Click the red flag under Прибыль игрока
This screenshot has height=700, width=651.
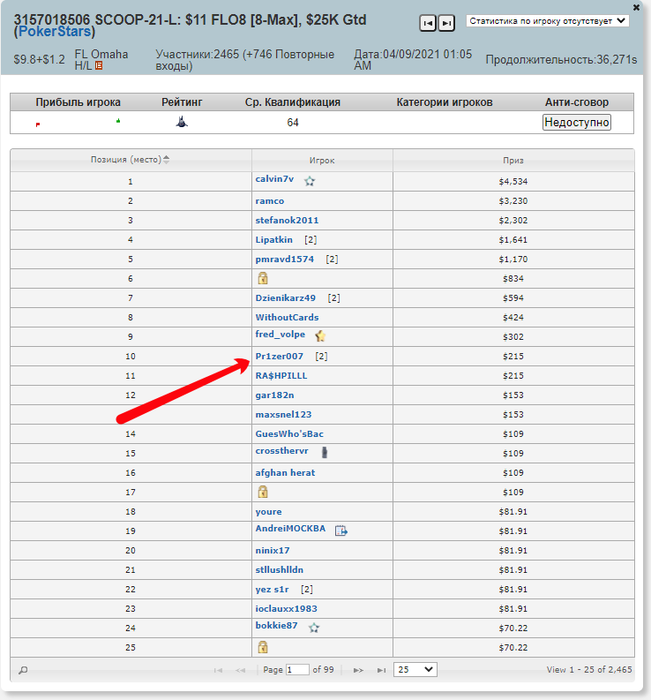point(38,124)
